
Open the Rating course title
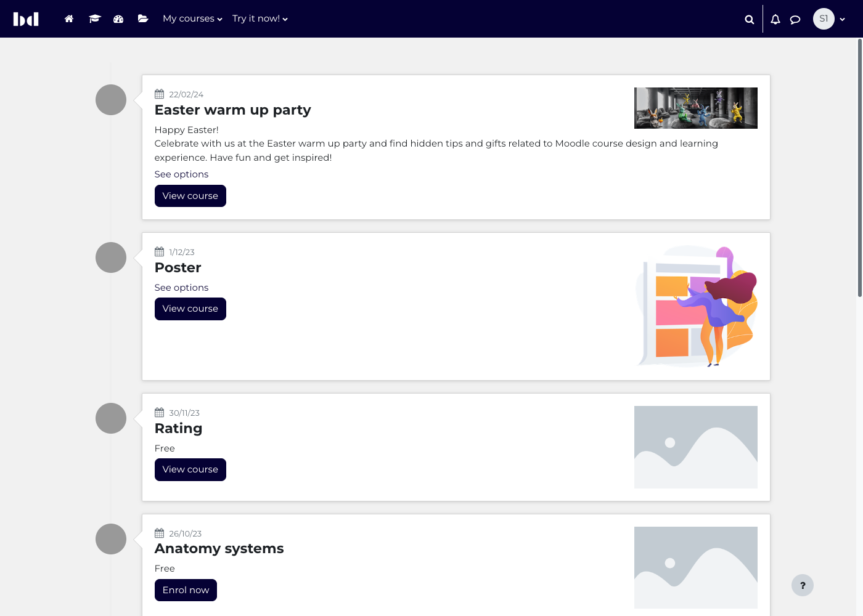(x=178, y=429)
